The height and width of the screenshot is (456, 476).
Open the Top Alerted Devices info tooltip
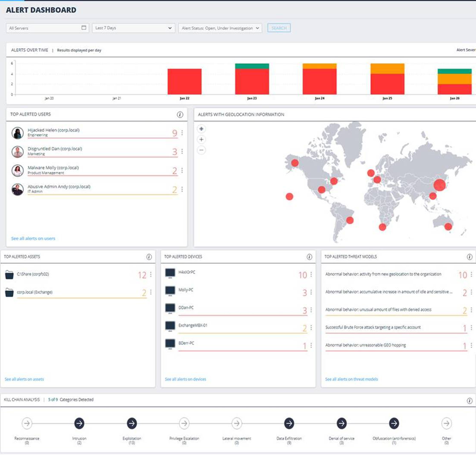pyautogui.click(x=309, y=256)
